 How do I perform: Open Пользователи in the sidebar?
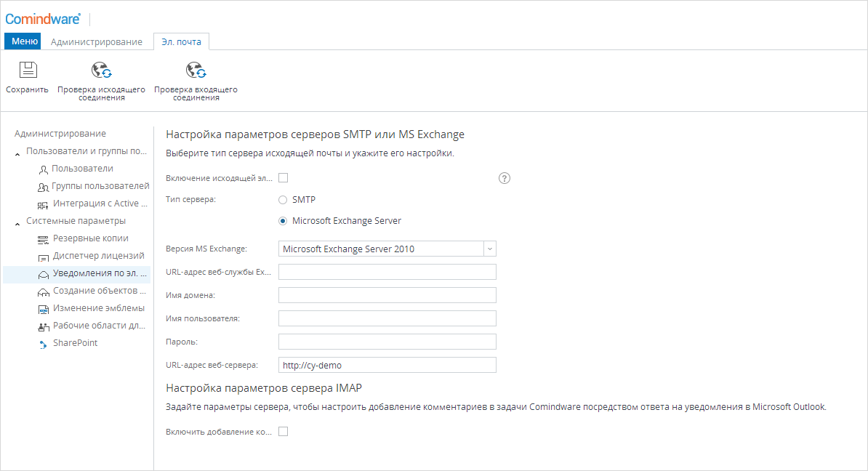click(82, 168)
